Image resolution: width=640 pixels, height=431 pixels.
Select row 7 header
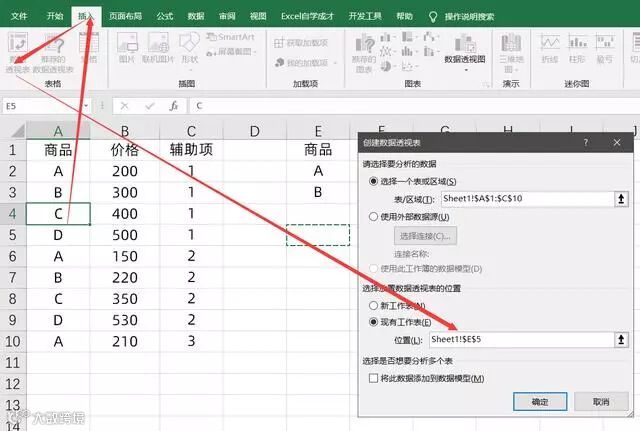[x=13, y=278]
